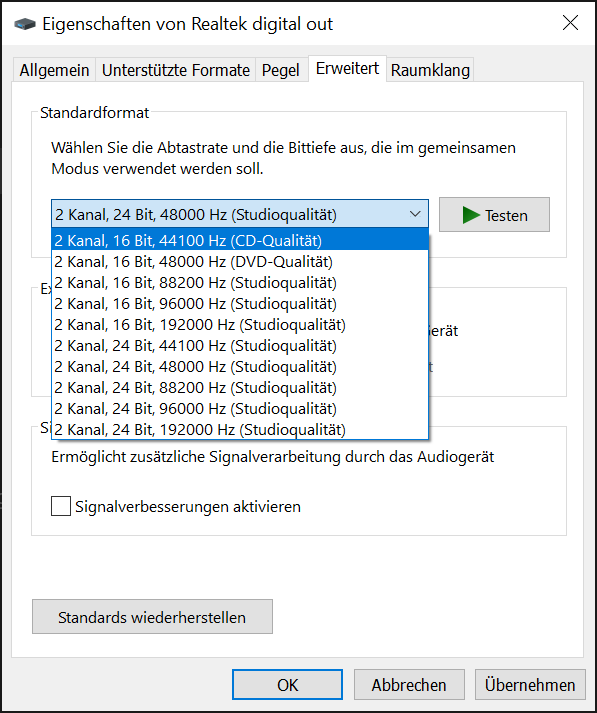Click the Testen button
597x713 pixels.
494,215
